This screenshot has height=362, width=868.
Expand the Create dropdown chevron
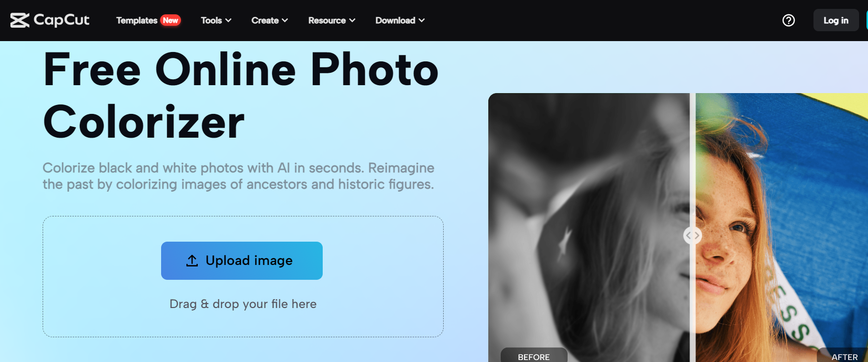(285, 20)
